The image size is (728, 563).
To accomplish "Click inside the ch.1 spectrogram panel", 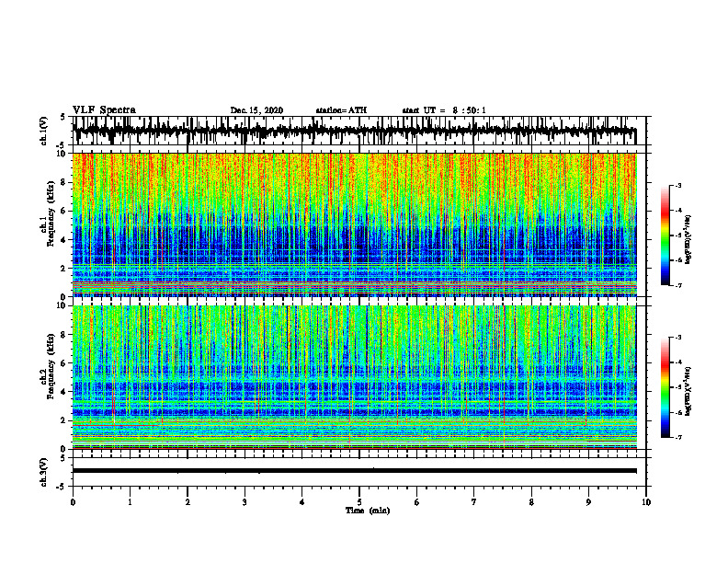I will (x=354, y=224).
